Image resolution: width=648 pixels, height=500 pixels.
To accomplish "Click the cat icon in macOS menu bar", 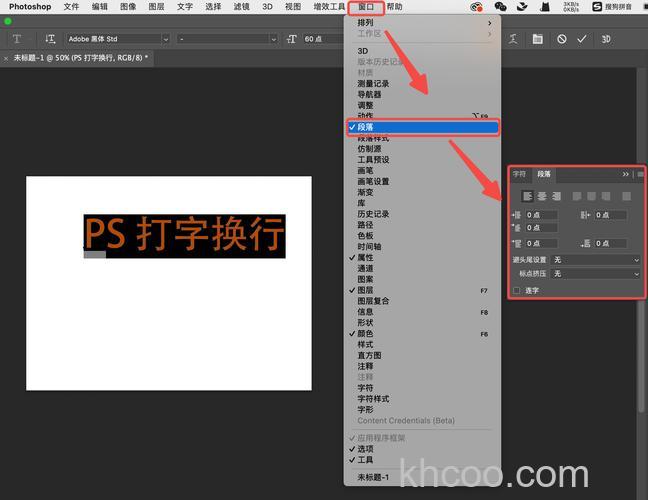I will click(x=545, y=7).
